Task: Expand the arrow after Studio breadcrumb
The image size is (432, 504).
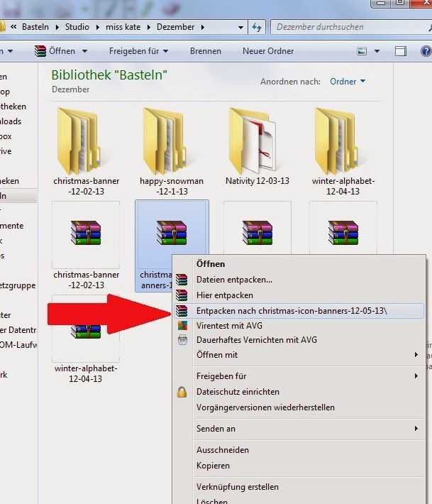Action: [x=98, y=27]
